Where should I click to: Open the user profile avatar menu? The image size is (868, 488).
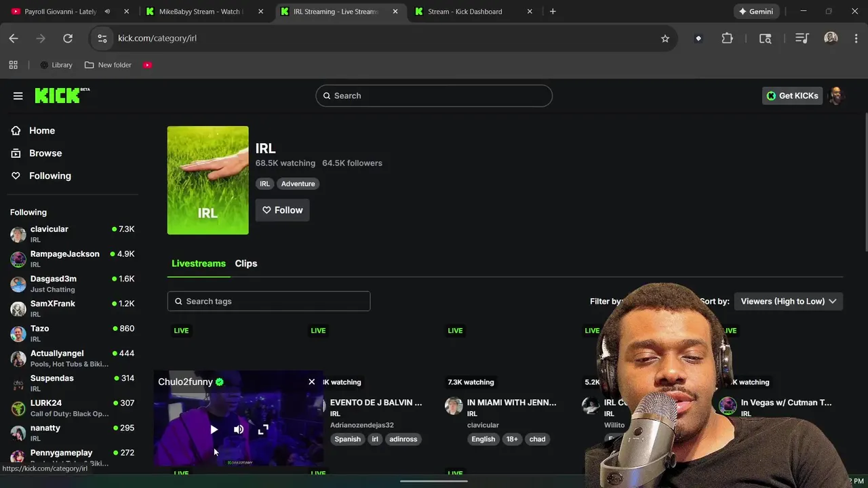coord(836,96)
